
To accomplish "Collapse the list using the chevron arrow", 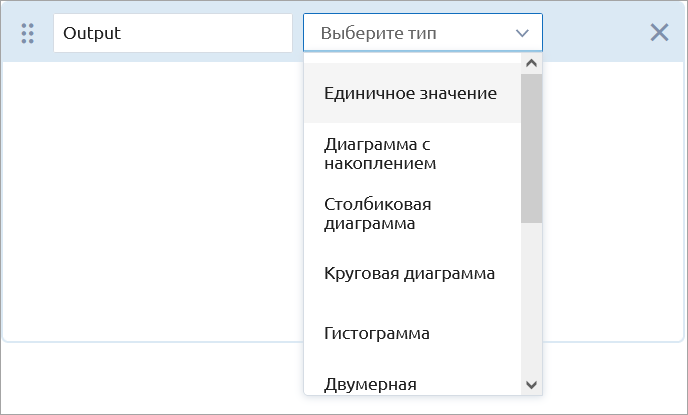I will (x=522, y=33).
